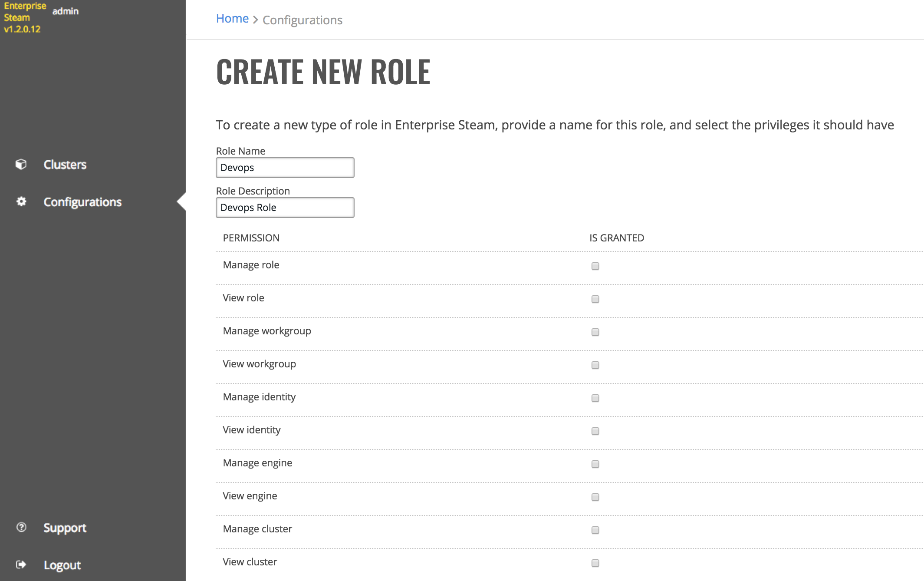Check the View role checkbox
This screenshot has width=924, height=581.
pos(595,299)
